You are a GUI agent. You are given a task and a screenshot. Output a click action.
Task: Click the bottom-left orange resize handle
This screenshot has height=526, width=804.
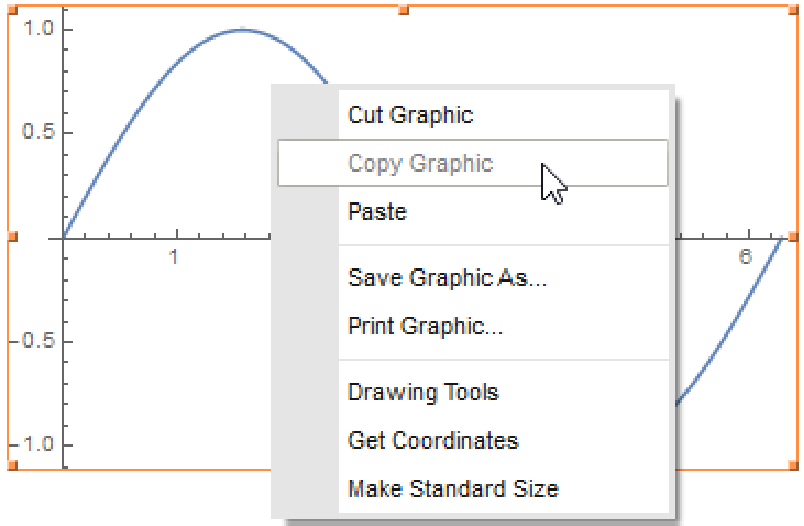click(12, 466)
